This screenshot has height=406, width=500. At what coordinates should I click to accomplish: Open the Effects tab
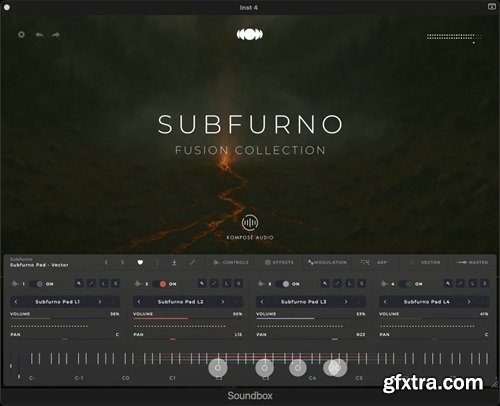[279, 262]
